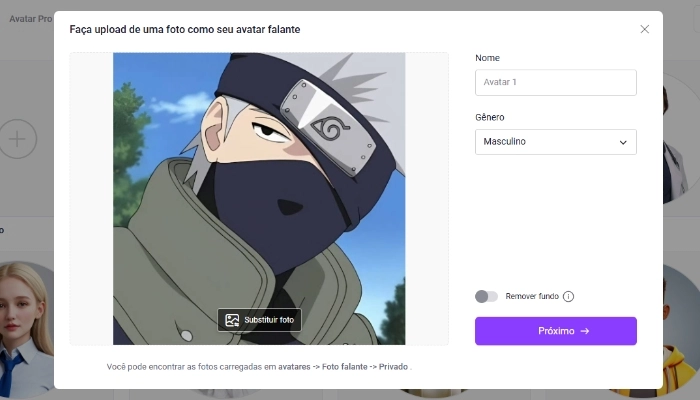The height and width of the screenshot is (400, 700).
Task: Click the Próximo button
Action: coord(556,331)
